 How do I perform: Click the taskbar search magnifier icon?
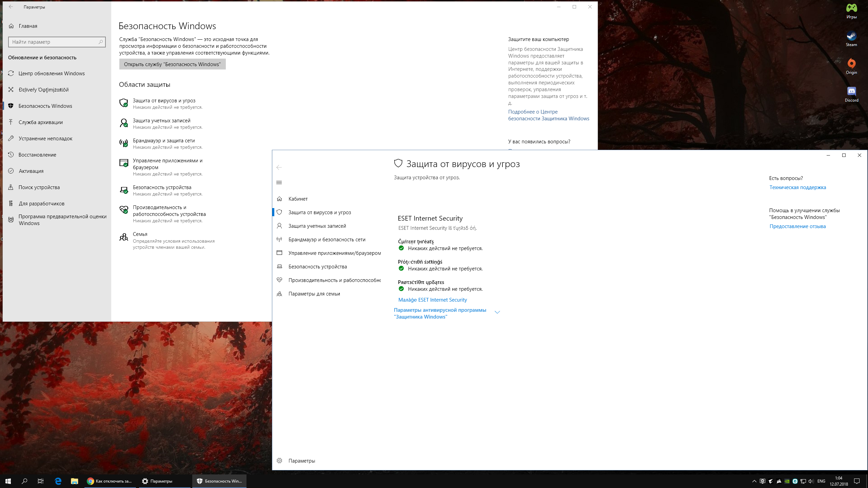click(x=24, y=481)
